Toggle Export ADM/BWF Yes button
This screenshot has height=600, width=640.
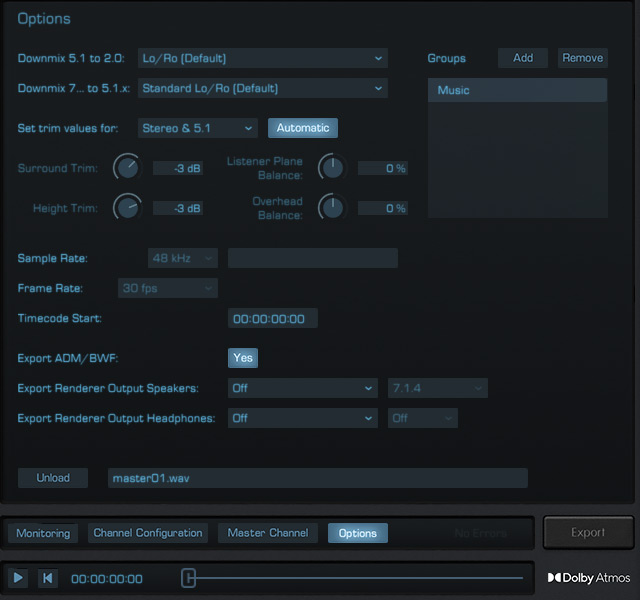(243, 358)
